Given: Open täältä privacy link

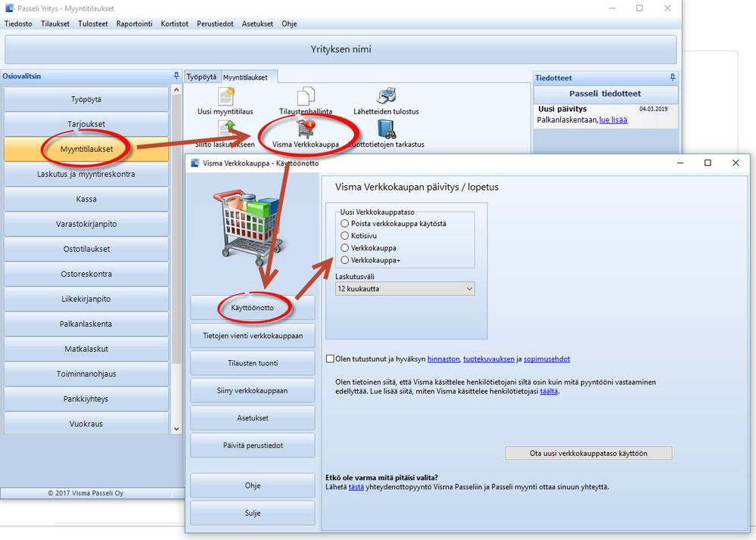Looking at the screenshot, I should (549, 391).
